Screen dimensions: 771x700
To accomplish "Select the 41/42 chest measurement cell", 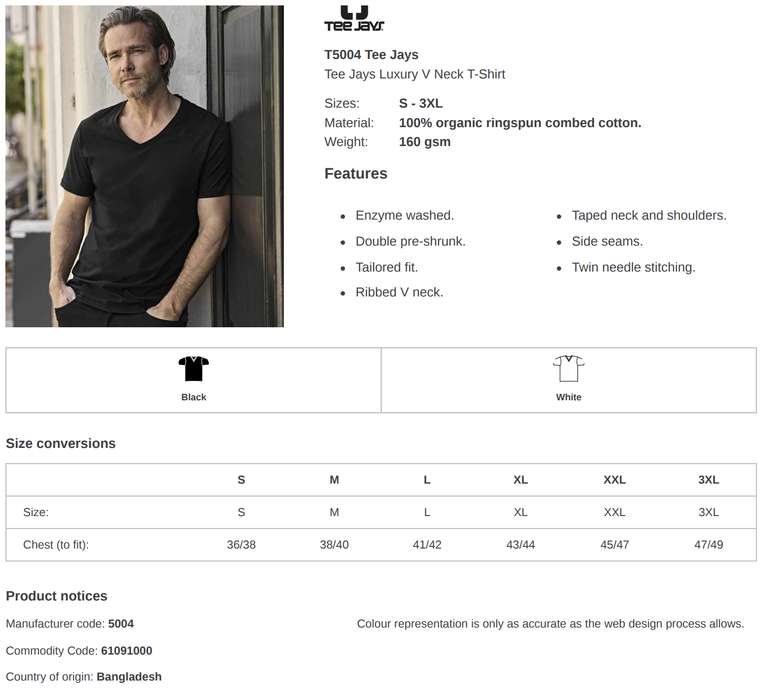I will (x=427, y=545).
